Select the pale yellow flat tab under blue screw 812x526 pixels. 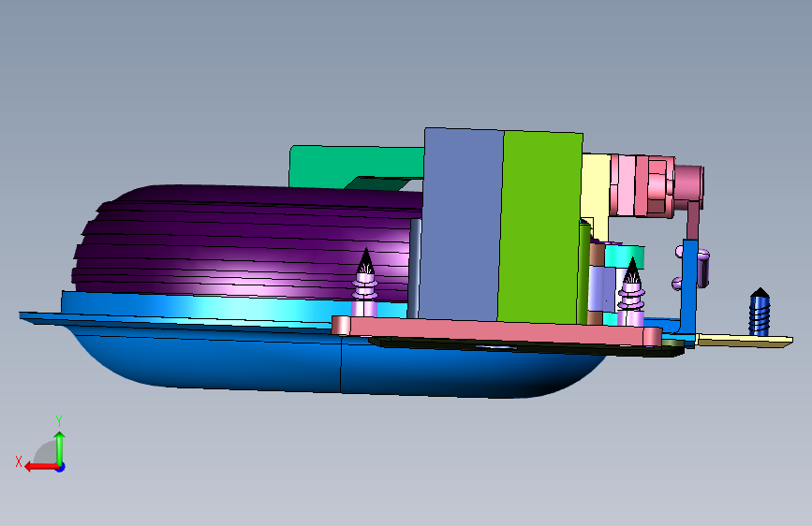(745, 340)
